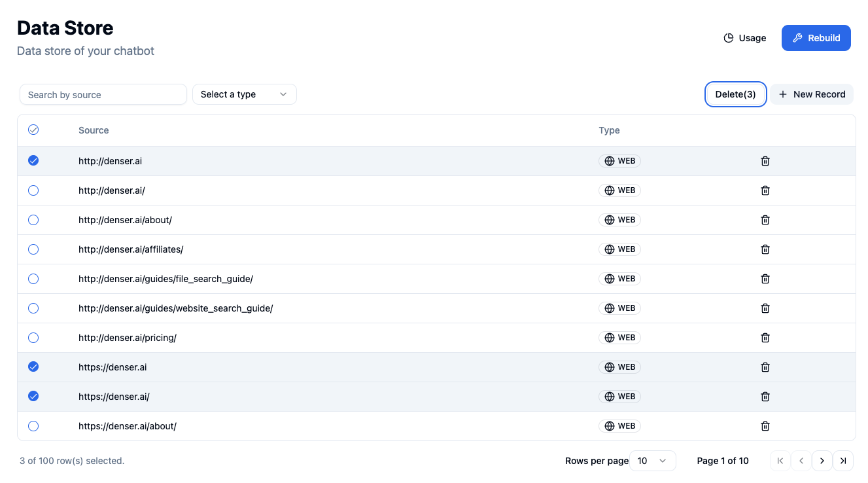Check the website_search_guide row checkbox

tap(33, 308)
